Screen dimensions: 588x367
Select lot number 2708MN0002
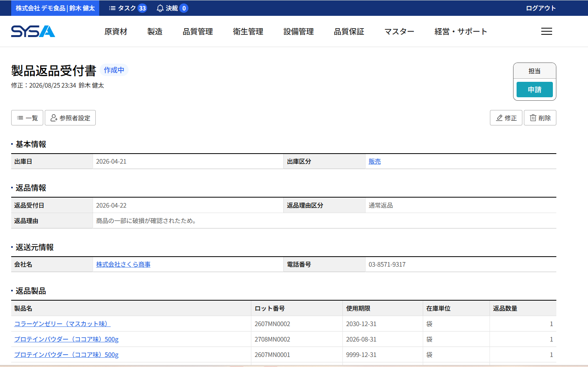272,339
